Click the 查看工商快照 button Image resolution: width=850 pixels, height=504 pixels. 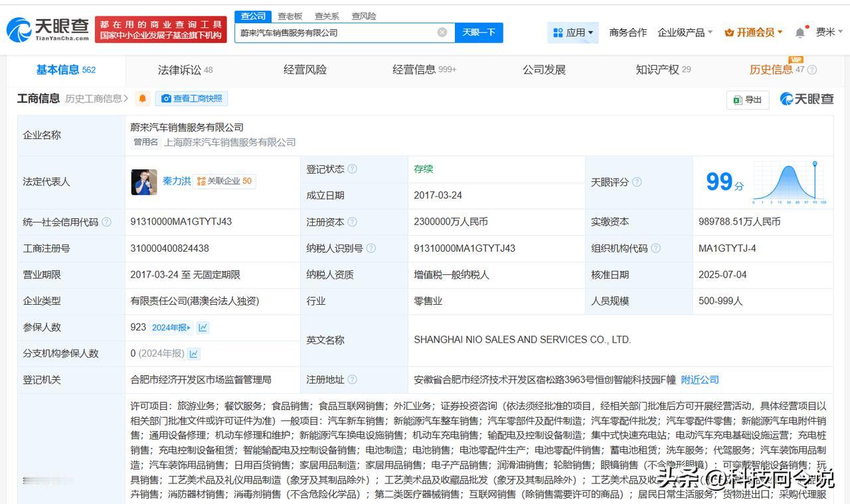(191, 99)
